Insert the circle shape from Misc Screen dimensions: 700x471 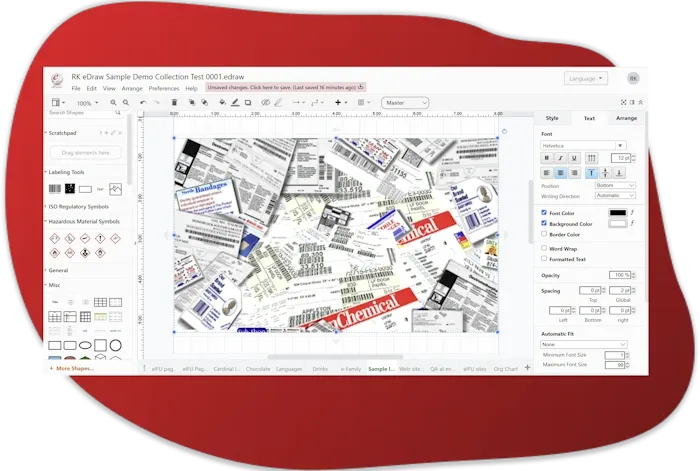(x=116, y=345)
